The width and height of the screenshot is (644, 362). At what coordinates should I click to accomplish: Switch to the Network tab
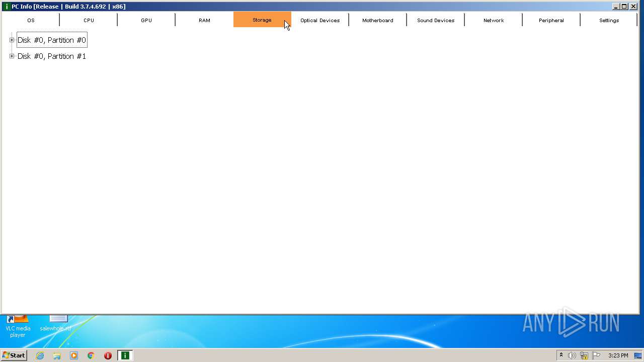[494, 20]
